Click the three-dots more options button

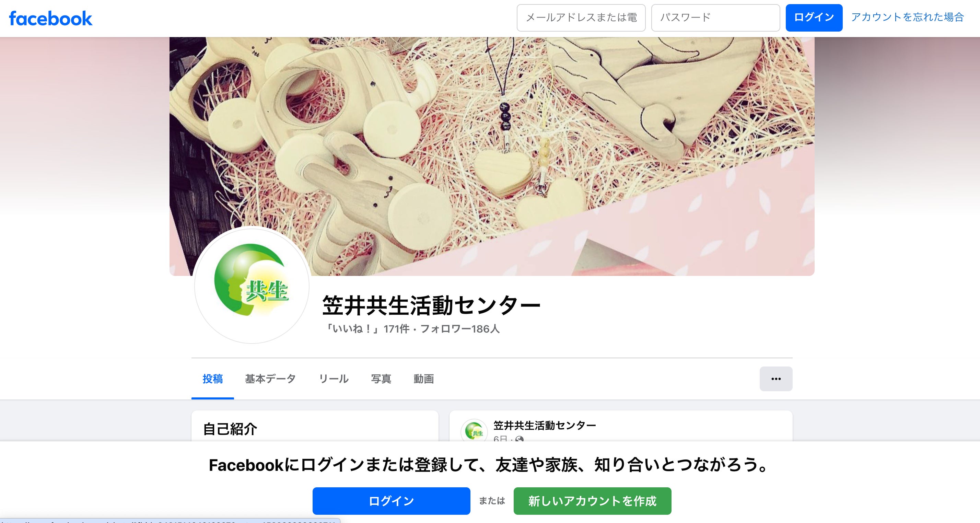coord(776,379)
